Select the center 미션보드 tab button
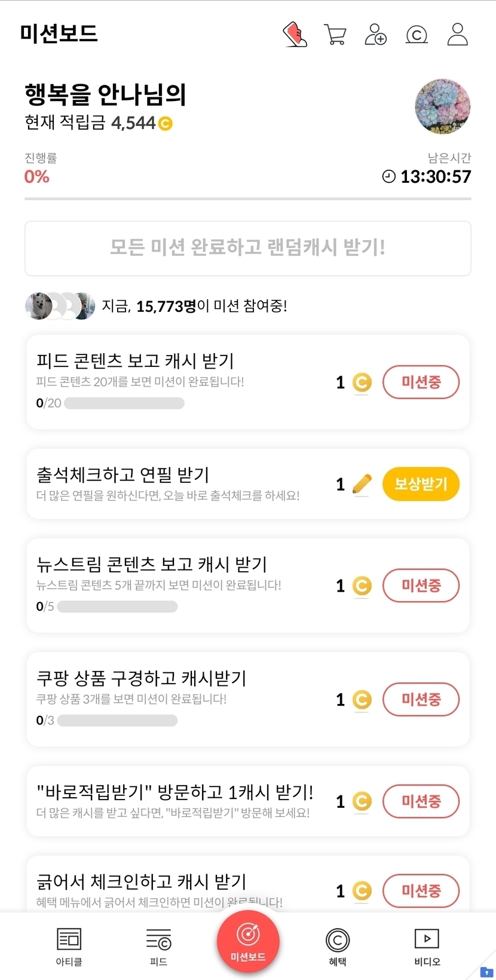496x980 pixels. 248,941
